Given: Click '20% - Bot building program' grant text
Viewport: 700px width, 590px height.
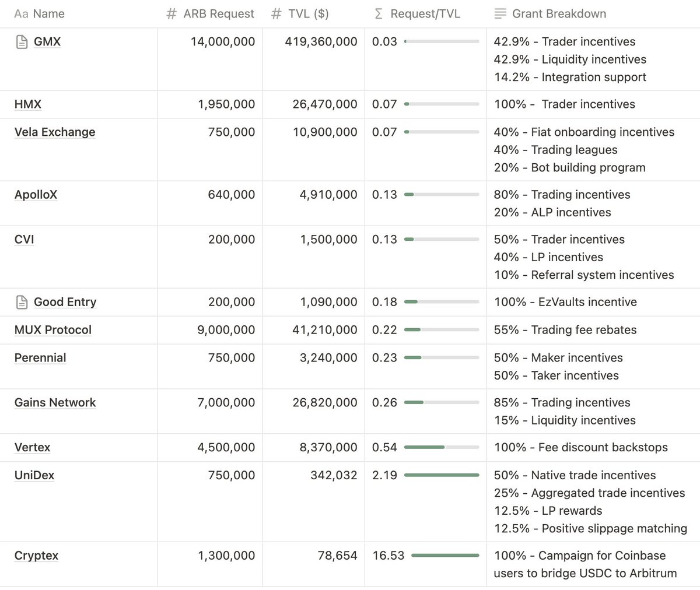Looking at the screenshot, I should pyautogui.click(x=570, y=168).
